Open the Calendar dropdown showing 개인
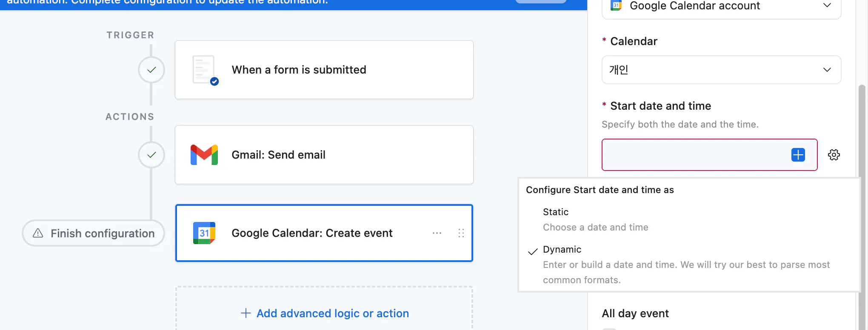 (x=715, y=70)
